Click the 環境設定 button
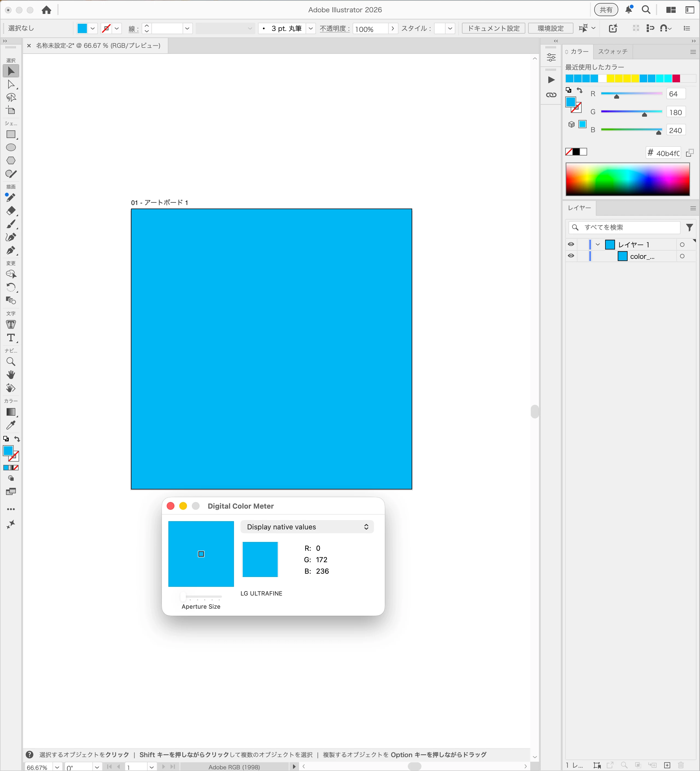The image size is (700, 771). click(550, 29)
